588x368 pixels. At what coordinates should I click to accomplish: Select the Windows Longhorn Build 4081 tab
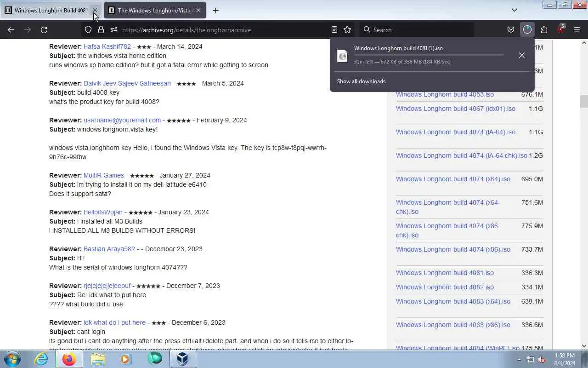(x=51, y=10)
